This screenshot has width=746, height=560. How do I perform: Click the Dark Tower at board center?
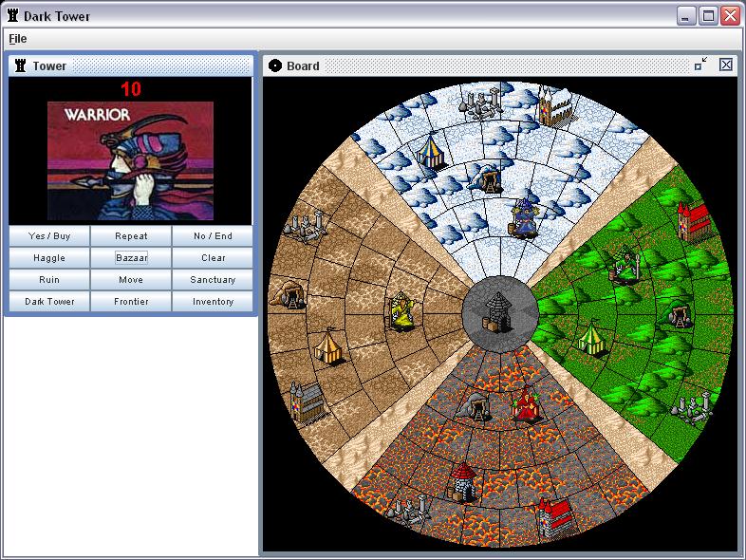(499, 311)
